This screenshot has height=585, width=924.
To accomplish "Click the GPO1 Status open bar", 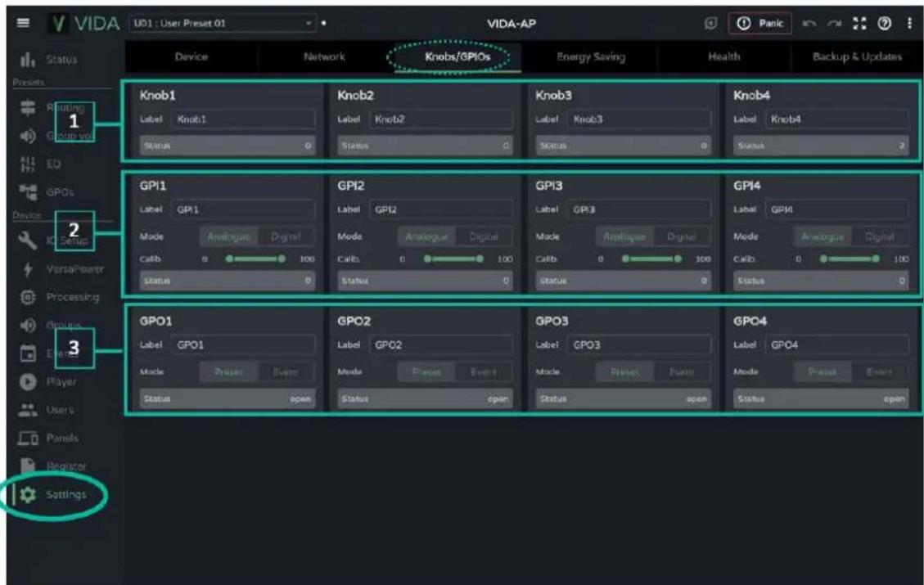I will [x=227, y=398].
